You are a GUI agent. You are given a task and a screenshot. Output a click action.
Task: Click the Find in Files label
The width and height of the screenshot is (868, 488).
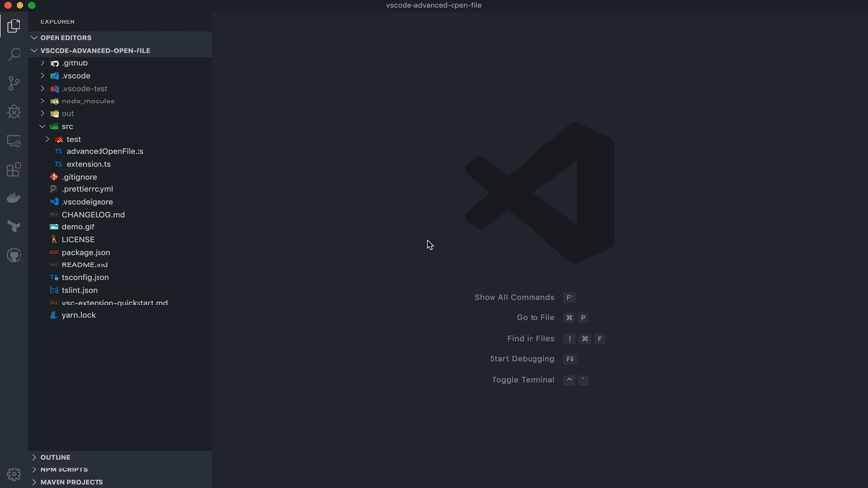click(x=531, y=339)
